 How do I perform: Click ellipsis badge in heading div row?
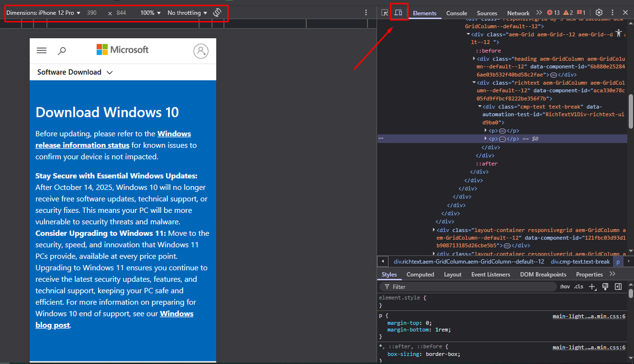[x=553, y=75]
